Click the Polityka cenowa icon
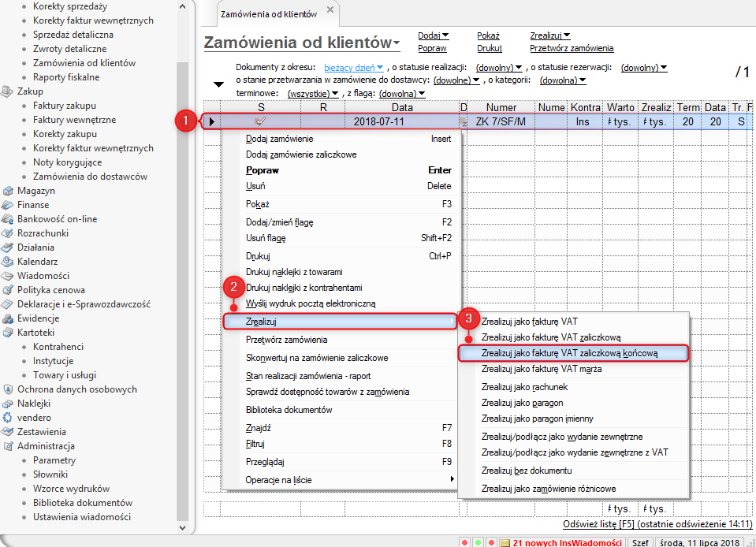The height and width of the screenshot is (547, 756). [7, 290]
